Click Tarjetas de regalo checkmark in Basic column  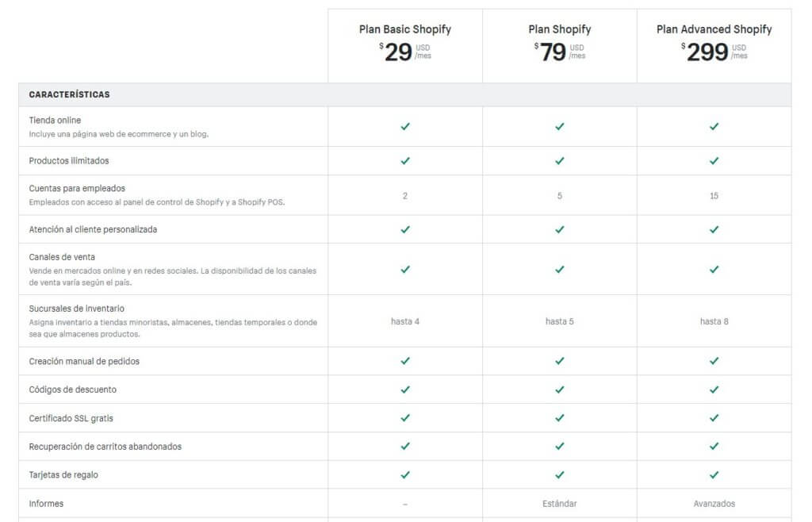(x=405, y=475)
